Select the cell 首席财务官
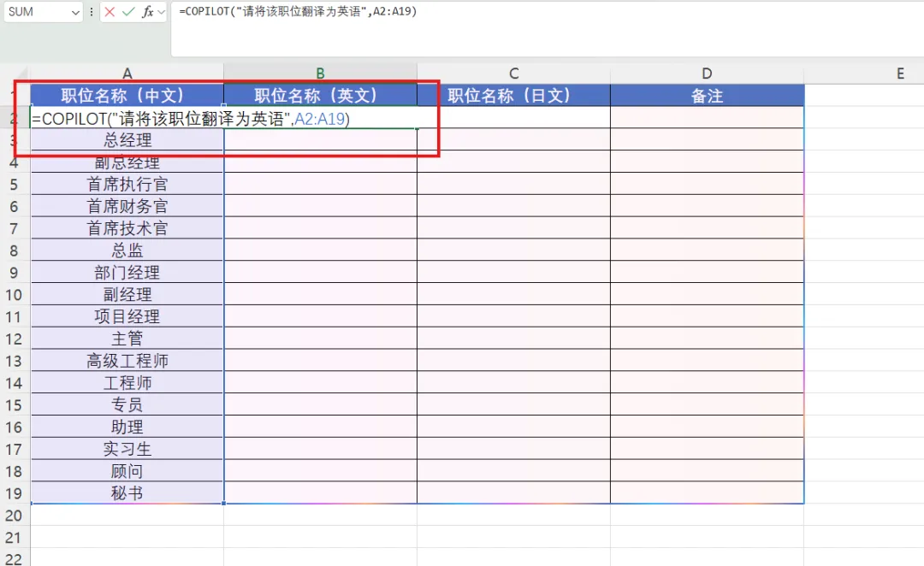This screenshot has width=924, height=566. click(127, 206)
